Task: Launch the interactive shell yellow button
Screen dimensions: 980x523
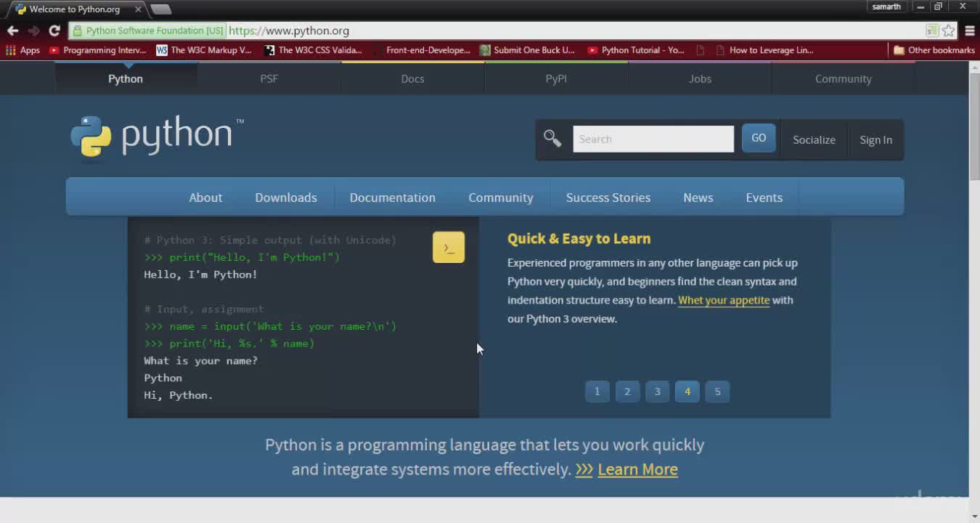Action: pyautogui.click(x=449, y=248)
